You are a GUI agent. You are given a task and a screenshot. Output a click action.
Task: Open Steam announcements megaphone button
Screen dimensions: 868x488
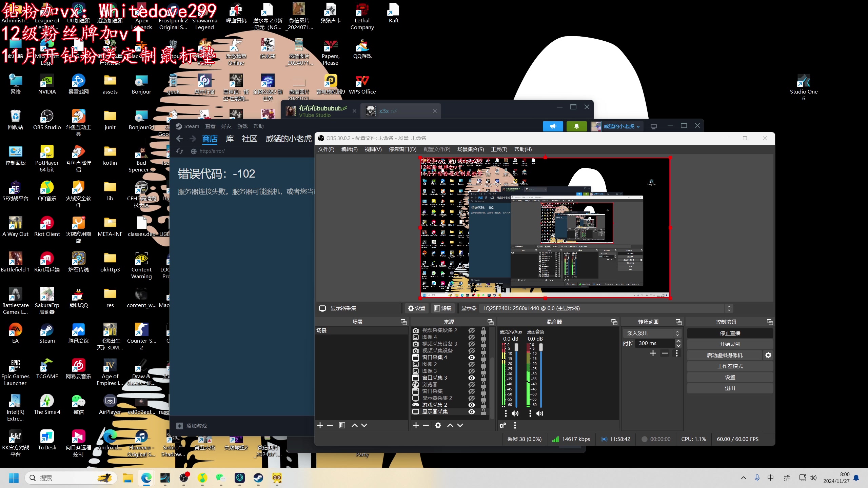(553, 126)
